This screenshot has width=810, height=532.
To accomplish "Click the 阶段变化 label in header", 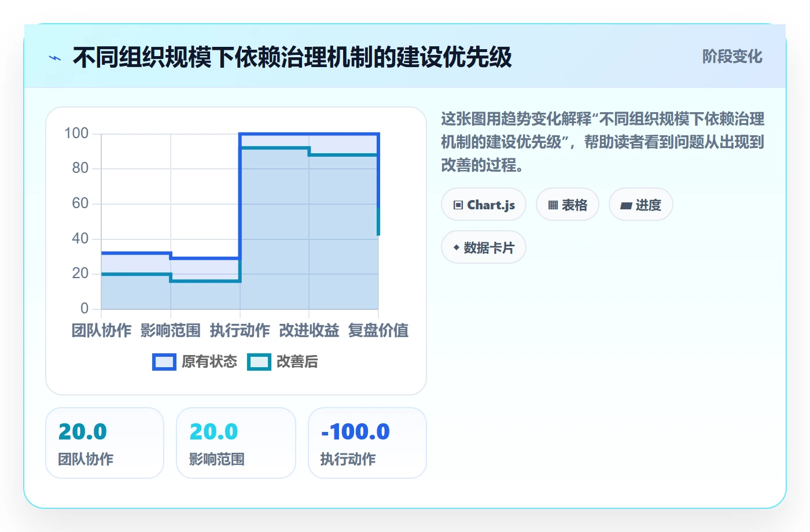I will [732, 57].
